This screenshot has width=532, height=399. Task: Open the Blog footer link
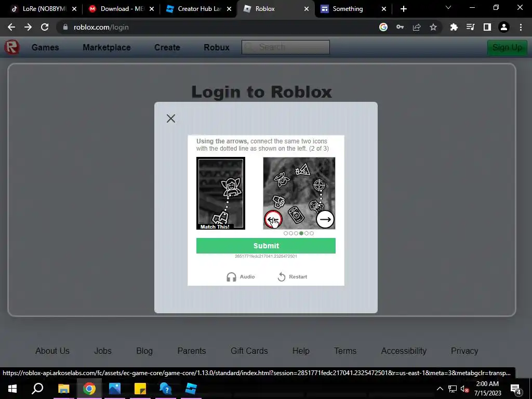click(144, 351)
